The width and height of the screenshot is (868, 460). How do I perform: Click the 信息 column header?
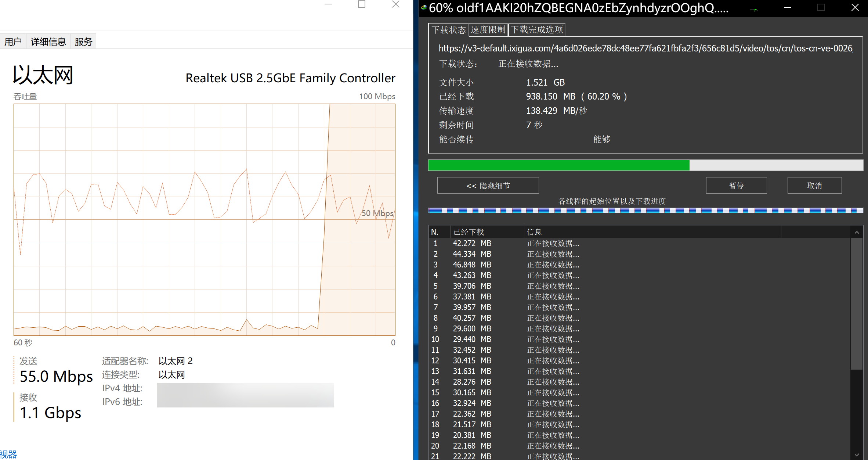(652, 232)
